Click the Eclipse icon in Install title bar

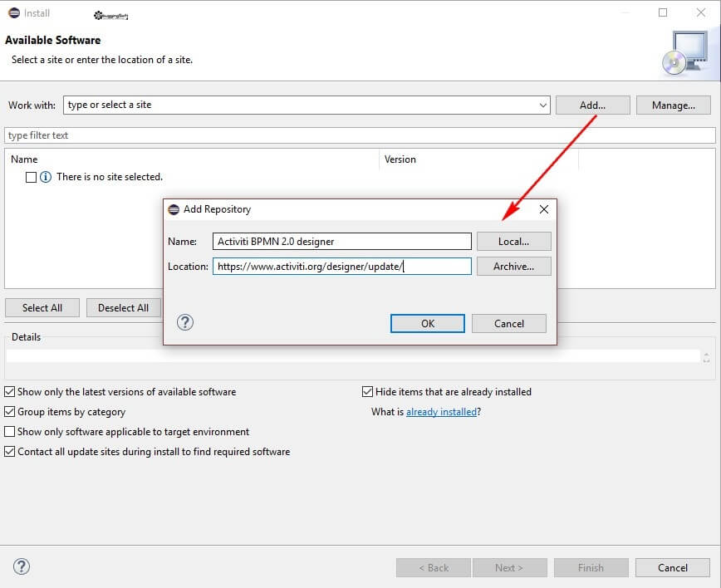click(14, 12)
